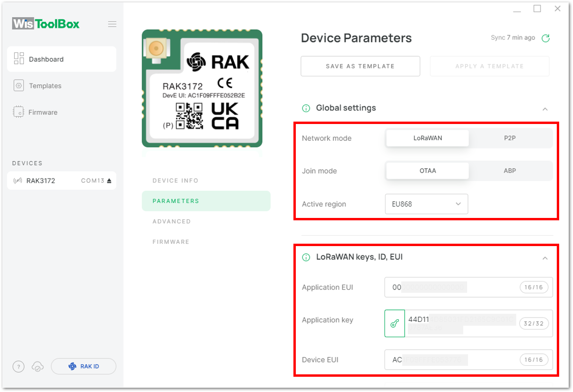Select LoRaWAN network mode
The width and height of the screenshot is (573, 392).
point(427,138)
